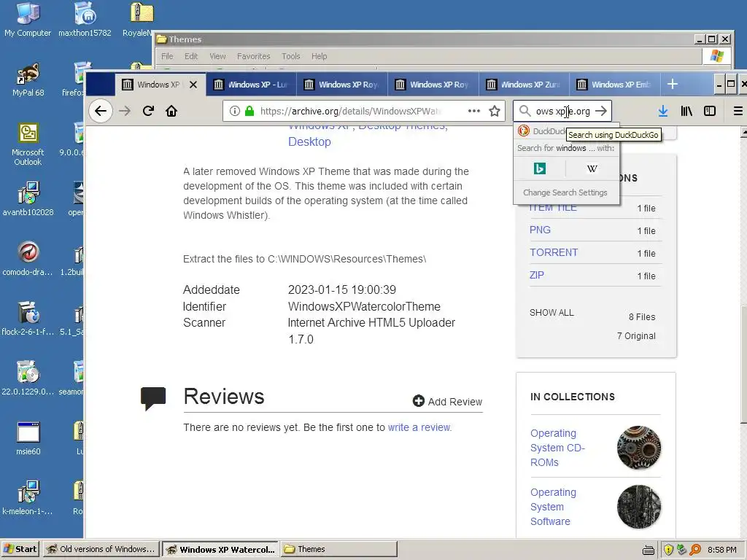Bookmark this page with the star

495,111
